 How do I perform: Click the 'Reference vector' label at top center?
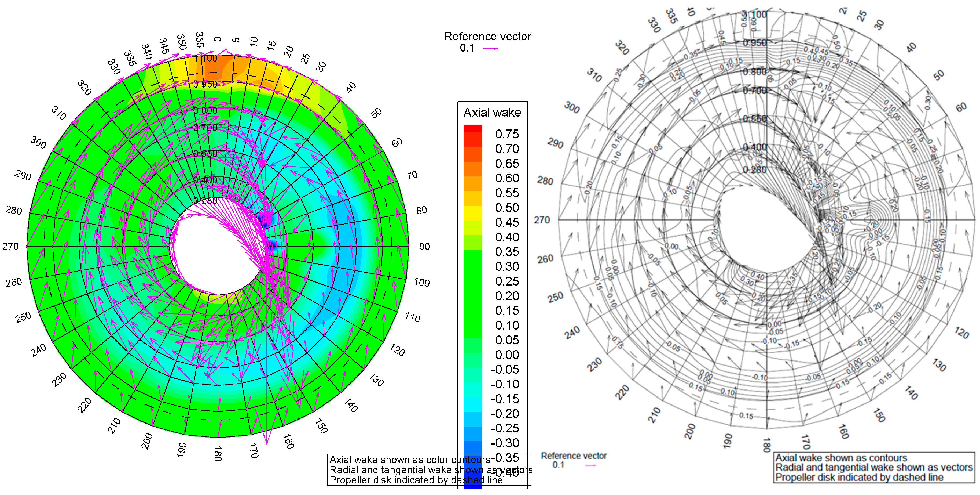pos(487,37)
